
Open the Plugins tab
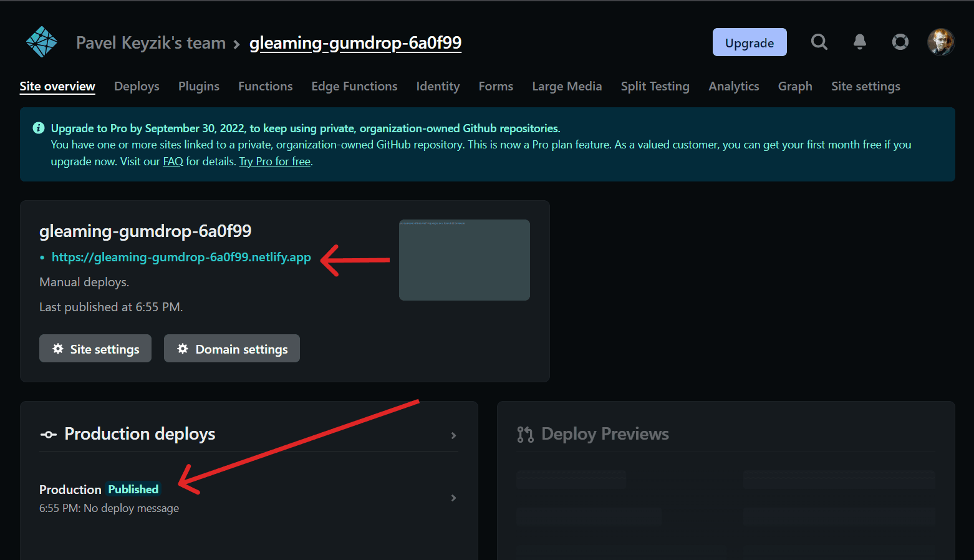click(x=199, y=86)
